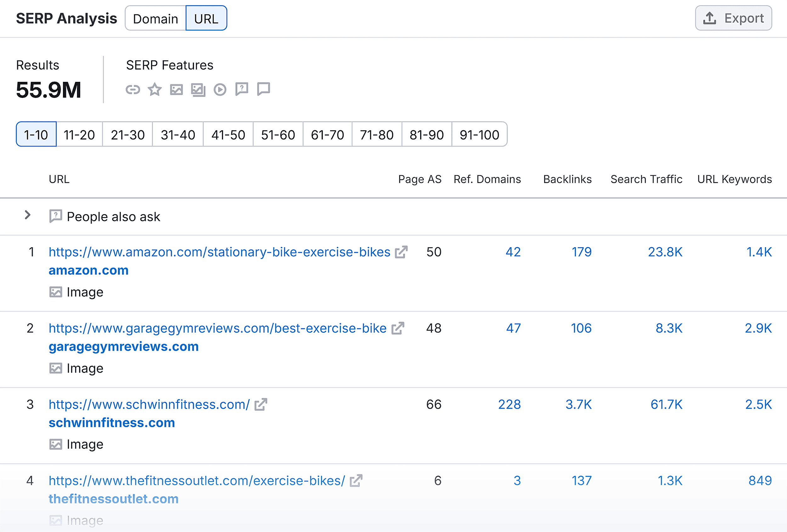Click the speech bubble SERP feature icon
The height and width of the screenshot is (532, 787).
pyautogui.click(x=263, y=89)
